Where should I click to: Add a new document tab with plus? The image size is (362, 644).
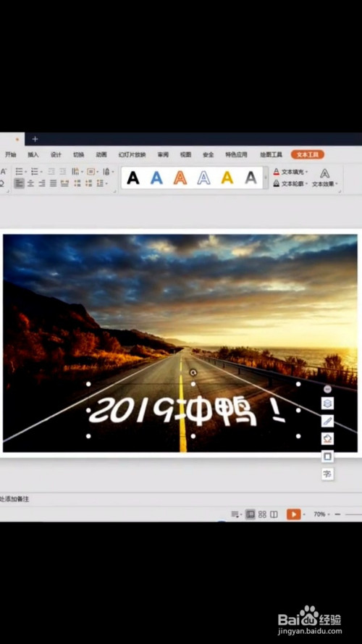click(x=35, y=139)
